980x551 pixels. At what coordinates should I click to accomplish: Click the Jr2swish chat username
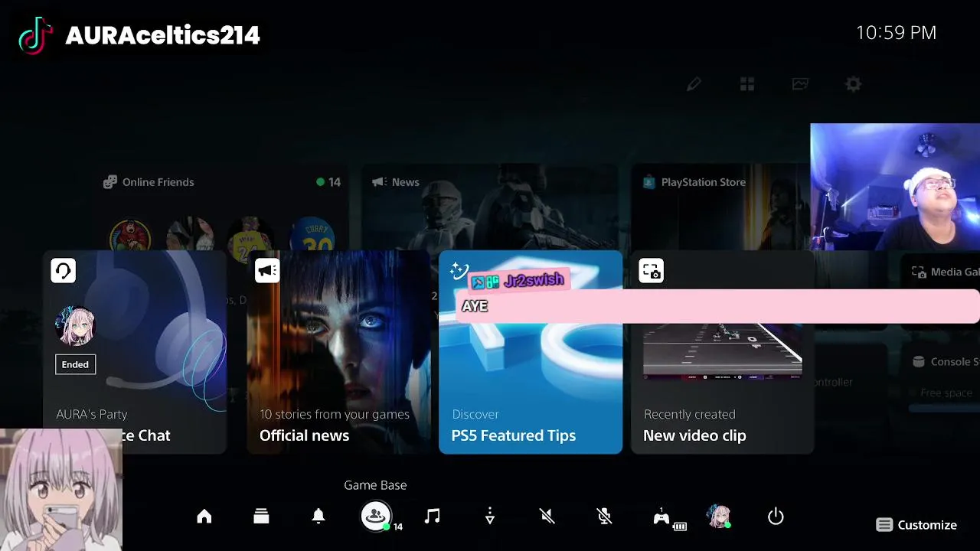coord(534,281)
